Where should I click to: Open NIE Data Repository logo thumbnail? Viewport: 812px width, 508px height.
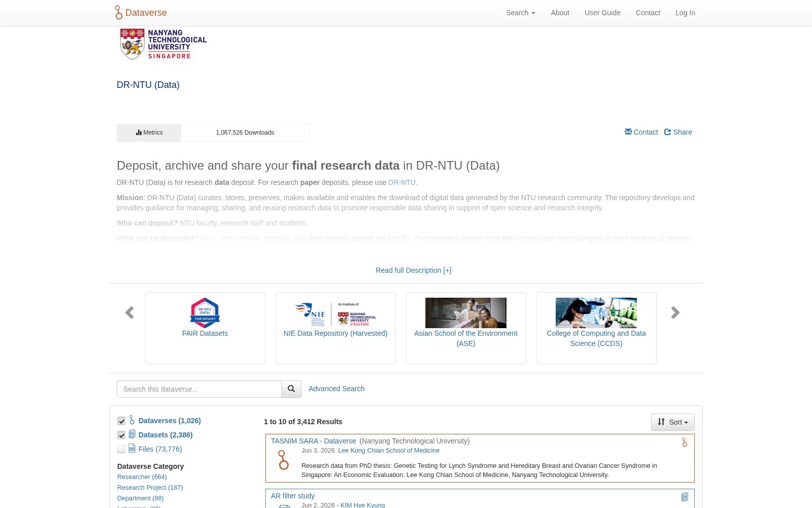coord(335,314)
